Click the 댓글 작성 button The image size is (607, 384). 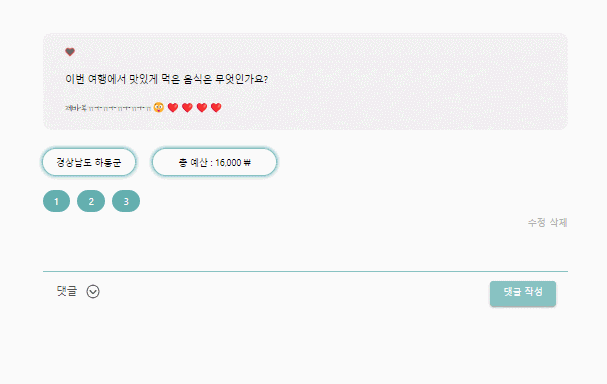(x=523, y=293)
